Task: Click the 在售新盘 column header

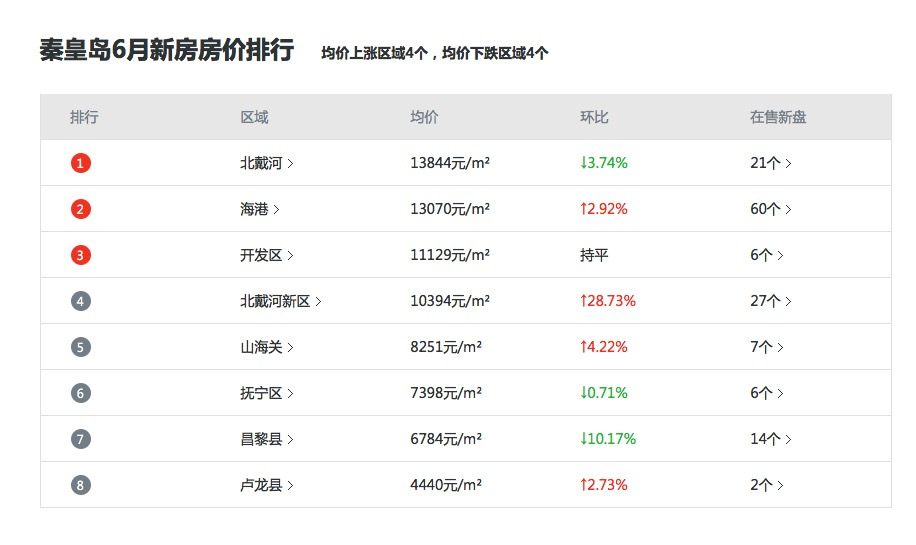Action: (778, 117)
